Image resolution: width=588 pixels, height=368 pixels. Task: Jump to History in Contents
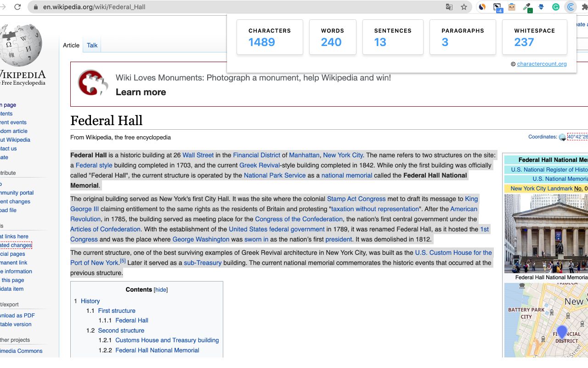90,301
